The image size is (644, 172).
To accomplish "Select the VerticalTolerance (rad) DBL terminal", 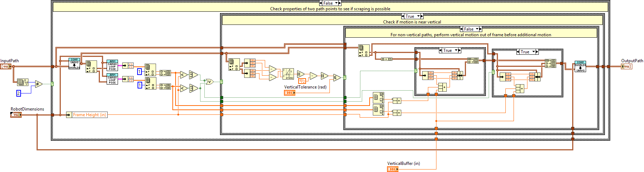I will click(x=289, y=93).
